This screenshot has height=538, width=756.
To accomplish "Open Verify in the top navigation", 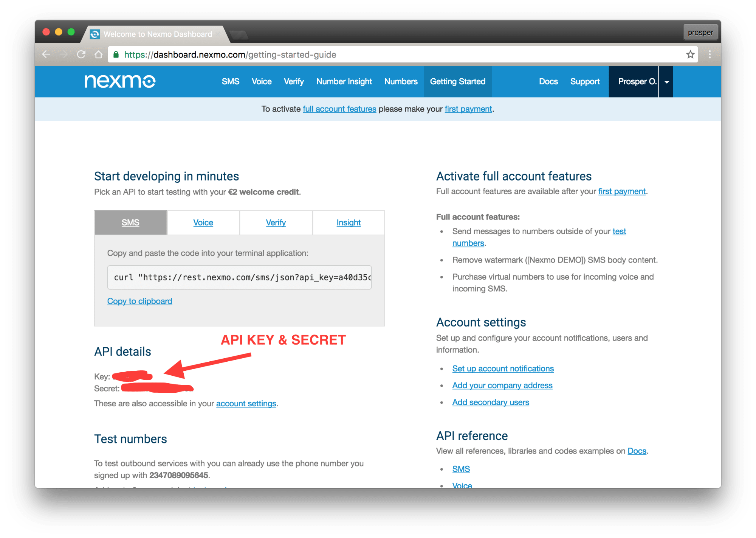I will pyautogui.click(x=294, y=82).
